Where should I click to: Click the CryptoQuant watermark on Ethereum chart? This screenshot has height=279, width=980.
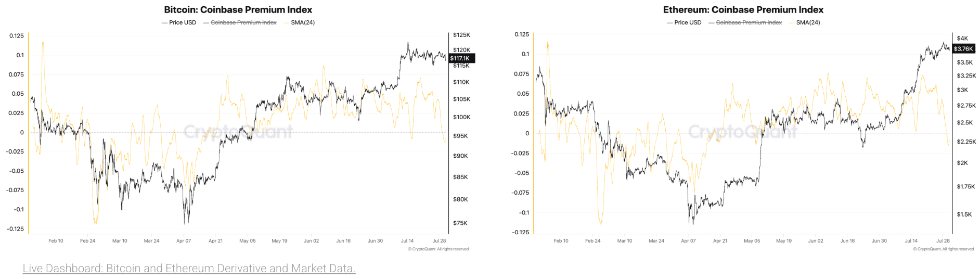[743, 132]
